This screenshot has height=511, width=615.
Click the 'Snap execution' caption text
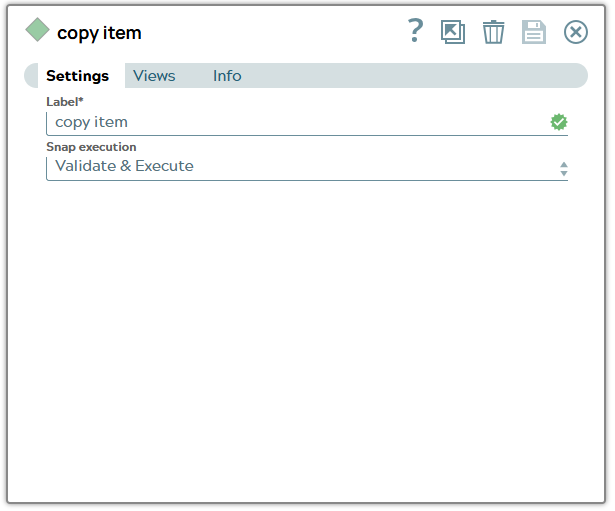tap(91, 147)
